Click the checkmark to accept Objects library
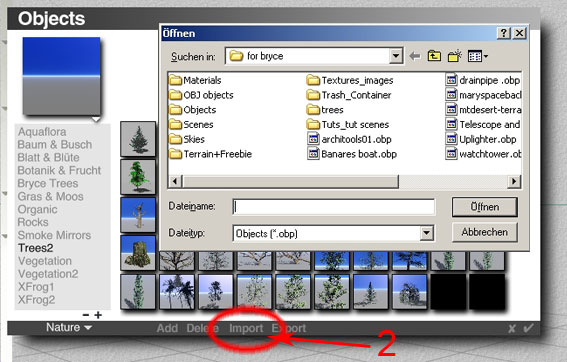Image resolution: width=567 pixels, height=362 pixels. pos(528,328)
